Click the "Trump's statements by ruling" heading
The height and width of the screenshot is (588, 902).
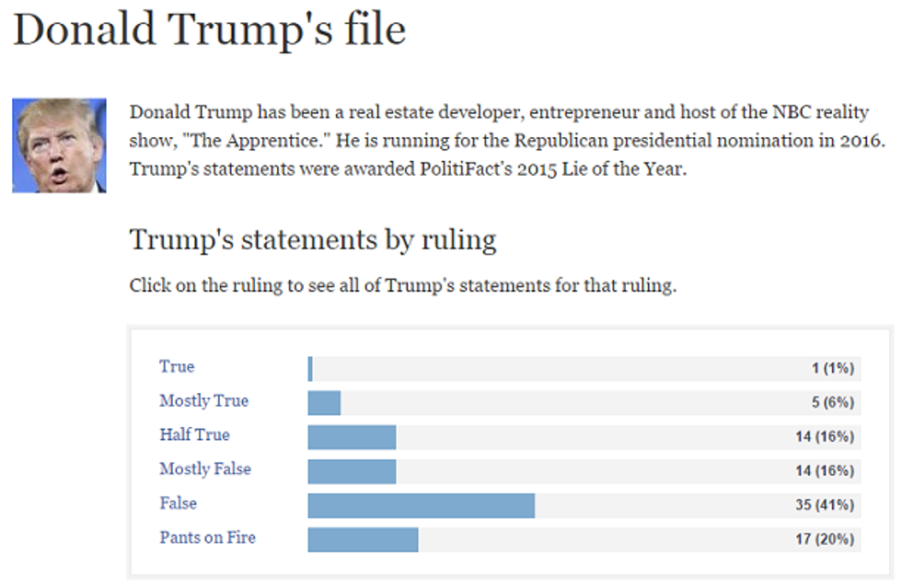313,240
